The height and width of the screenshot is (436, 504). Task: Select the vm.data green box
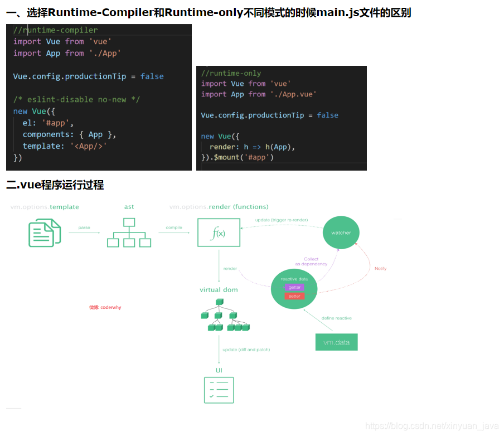pos(336,342)
